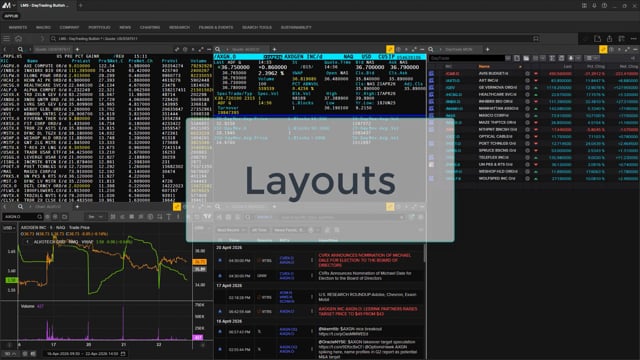Viewport: 640px width, 360px height.
Task: Open the apps grid icon in title bar
Action: 584,5
